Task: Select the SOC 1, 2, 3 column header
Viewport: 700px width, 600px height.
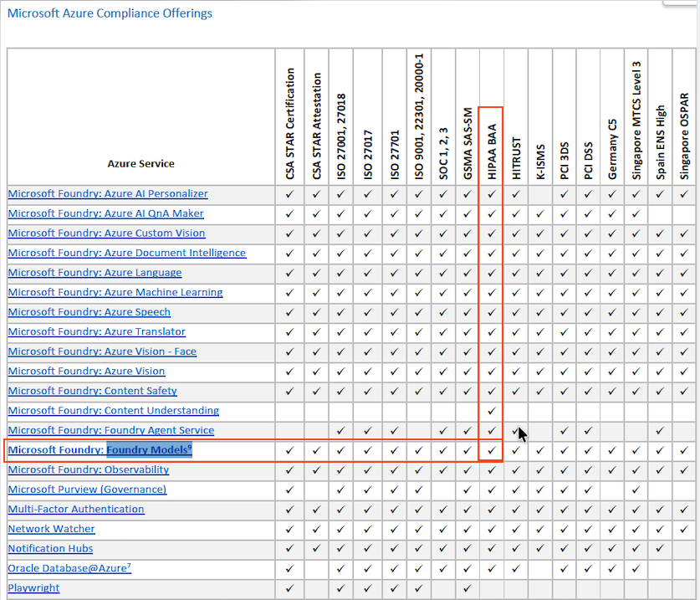Action: point(443,153)
